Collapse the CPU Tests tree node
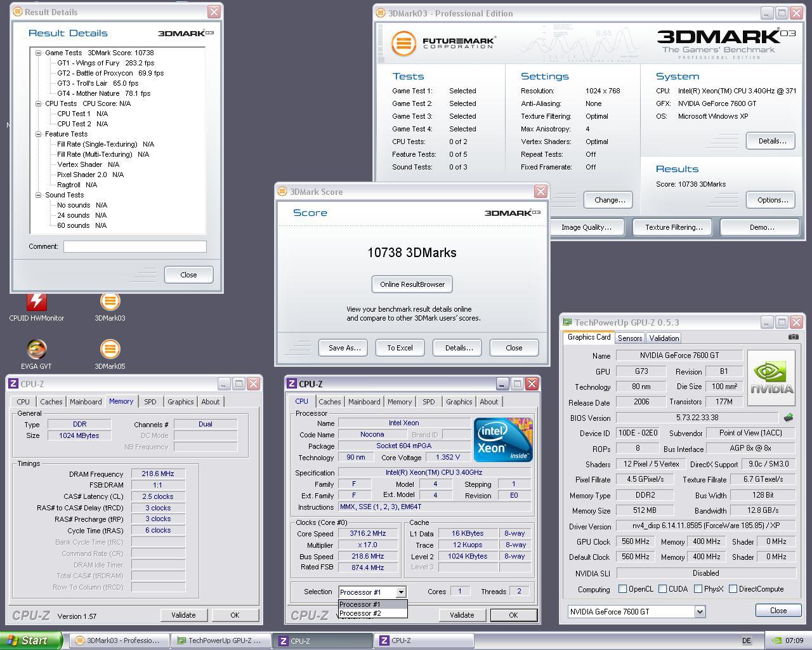The height and width of the screenshot is (650, 812). [38, 103]
